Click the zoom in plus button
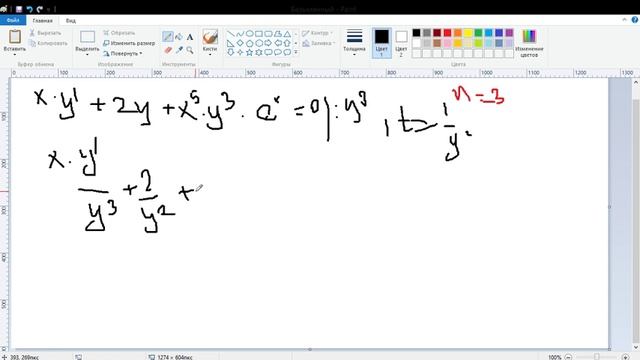The width and height of the screenshot is (640, 360). click(625, 357)
